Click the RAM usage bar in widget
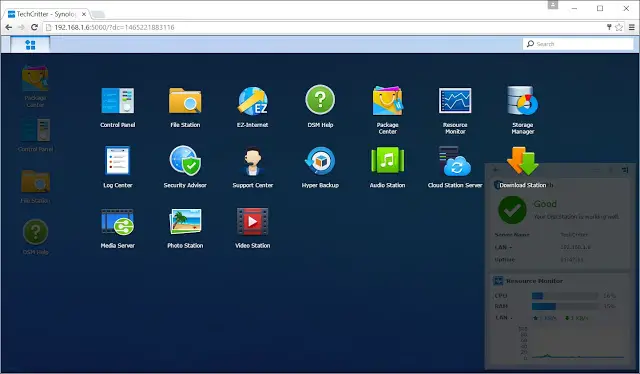Image resolution: width=640 pixels, height=374 pixels. click(565, 306)
